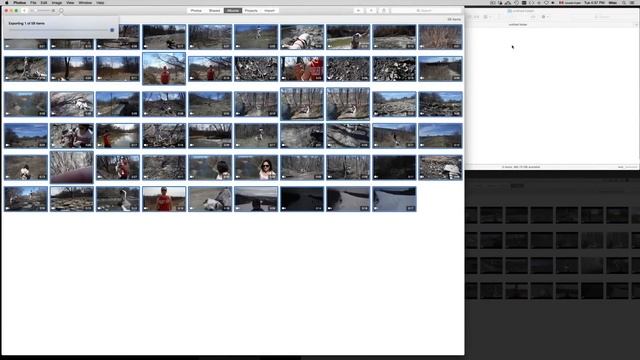Viewport: 640px width, 360px height.
Task: Select the finger-covered lens enlarged thumbnail
Action: pos(71,167)
